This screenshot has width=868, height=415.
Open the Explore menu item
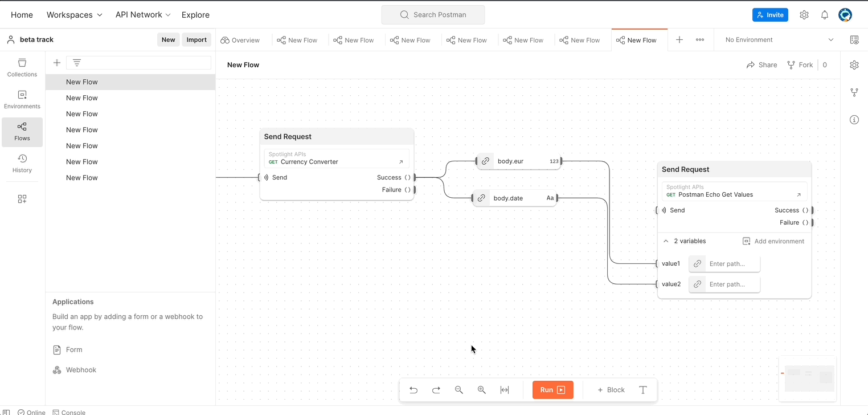(195, 14)
